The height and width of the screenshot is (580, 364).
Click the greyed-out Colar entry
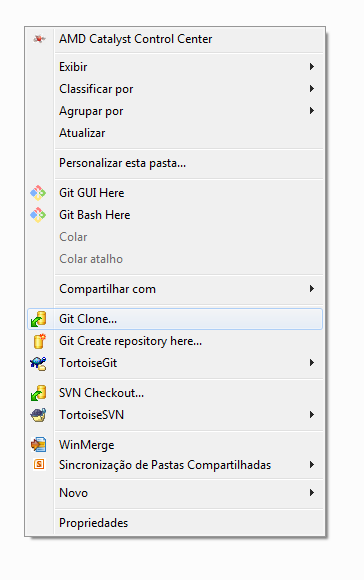point(175,237)
